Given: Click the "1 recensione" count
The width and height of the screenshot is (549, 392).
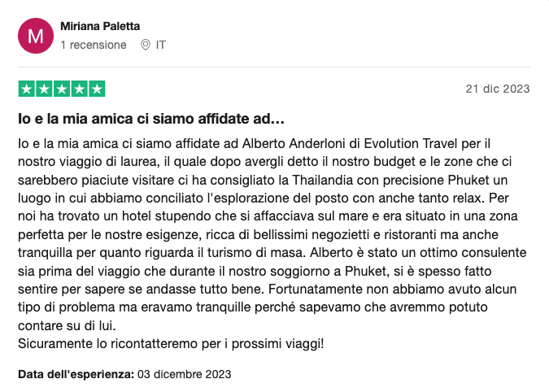Looking at the screenshot, I should click(94, 45).
